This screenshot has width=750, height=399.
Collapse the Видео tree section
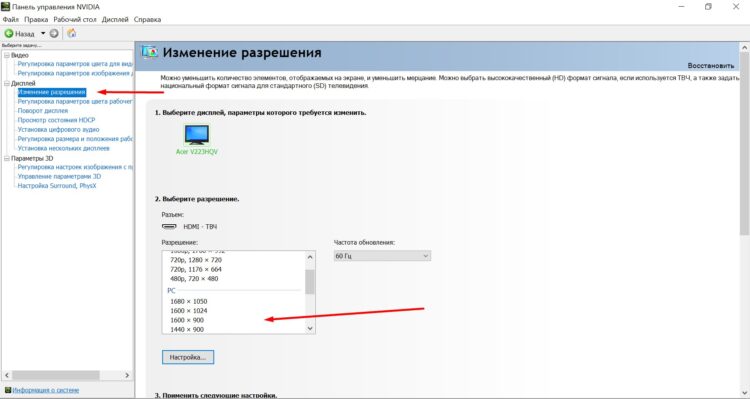[7, 55]
